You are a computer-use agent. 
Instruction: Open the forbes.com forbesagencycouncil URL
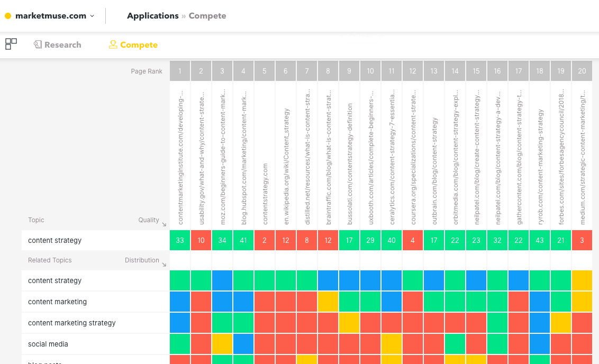tap(561, 157)
